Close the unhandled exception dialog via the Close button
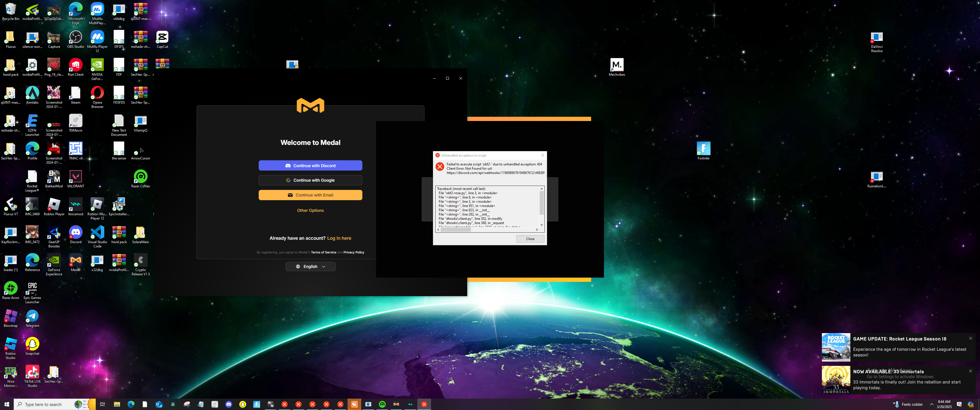 (530, 239)
